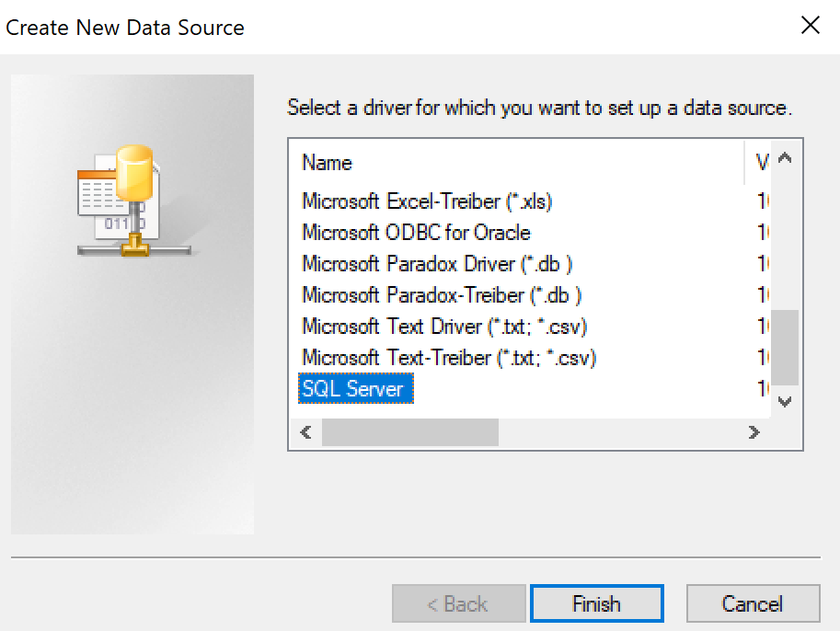Close the Create New Data Source dialog

(810, 25)
